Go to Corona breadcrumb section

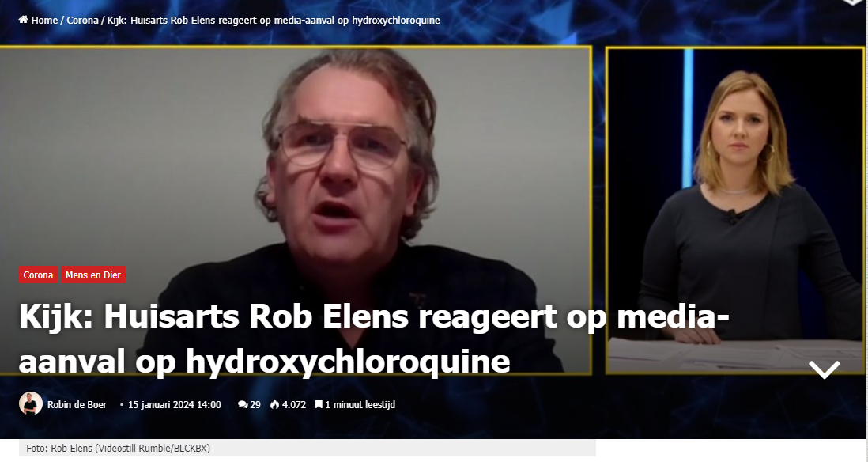(x=82, y=21)
